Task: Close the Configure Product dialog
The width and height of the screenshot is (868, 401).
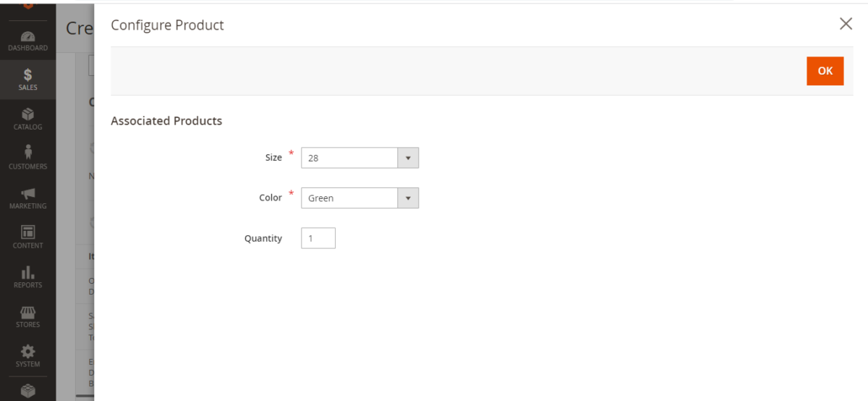Action: pyautogui.click(x=846, y=24)
